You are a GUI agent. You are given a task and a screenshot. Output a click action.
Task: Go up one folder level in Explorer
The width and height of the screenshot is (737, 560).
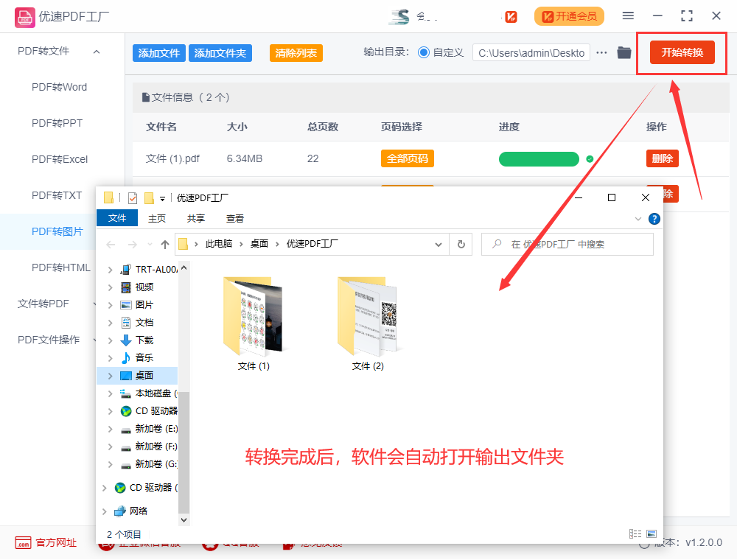pos(165,245)
